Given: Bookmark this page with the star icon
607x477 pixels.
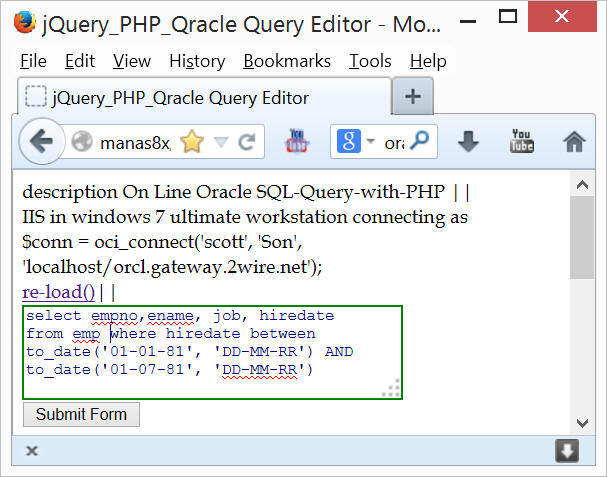Looking at the screenshot, I should tap(191, 143).
